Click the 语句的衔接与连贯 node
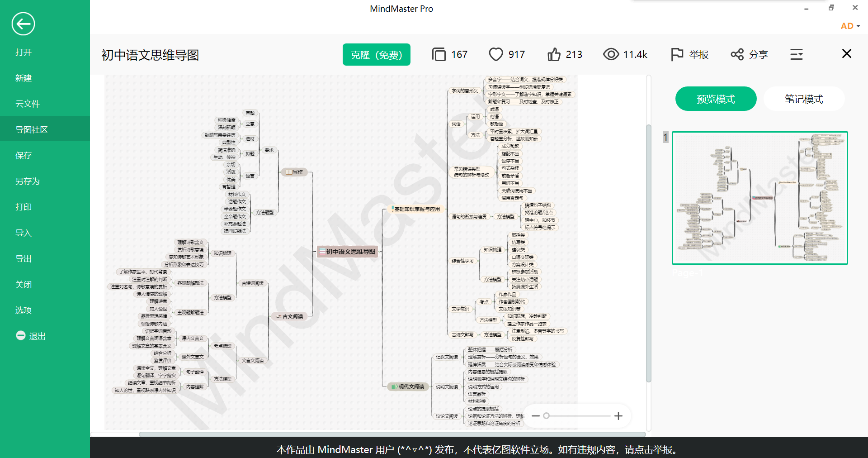 coord(469,217)
